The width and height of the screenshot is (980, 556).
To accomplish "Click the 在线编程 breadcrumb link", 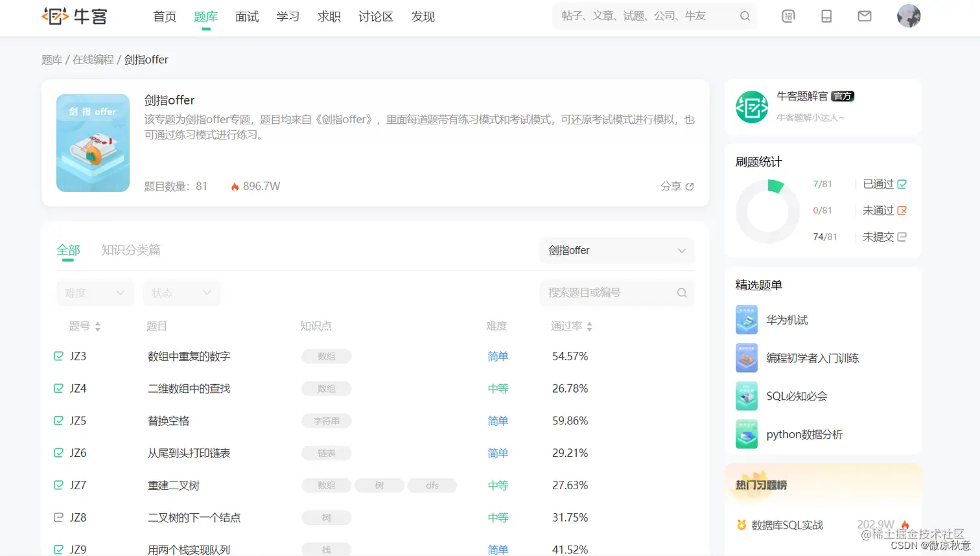I will [93, 60].
